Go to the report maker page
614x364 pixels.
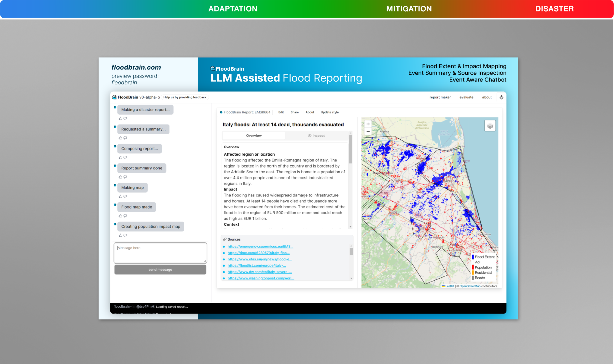[440, 97]
